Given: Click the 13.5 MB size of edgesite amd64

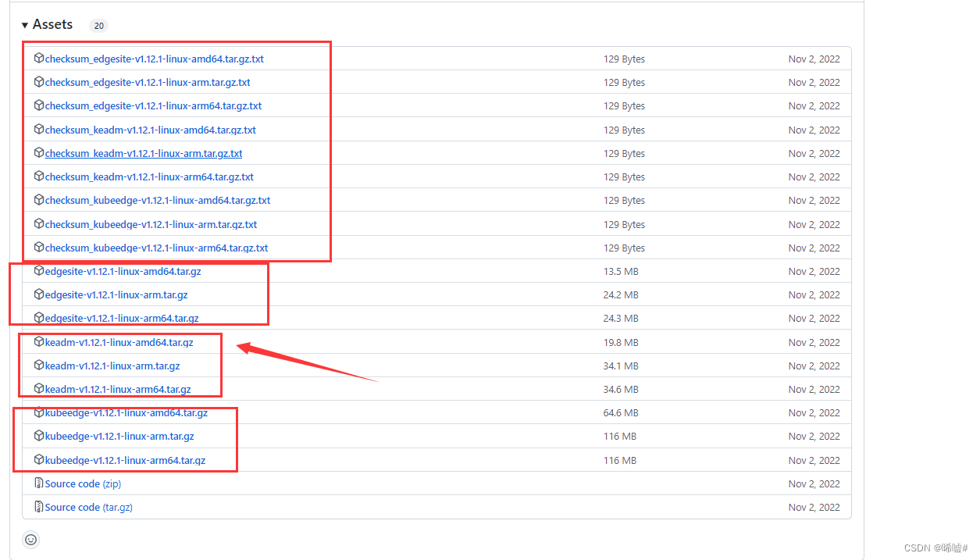Looking at the screenshot, I should point(621,271).
